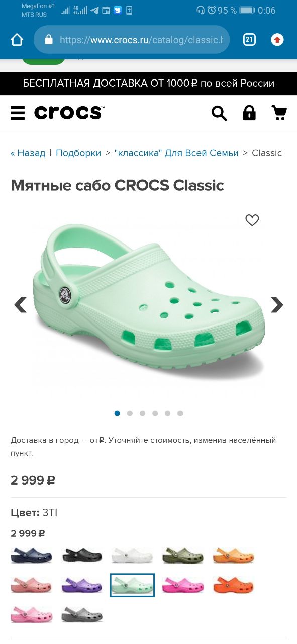This screenshot has width=297, height=644.
Task: Open the Подборки breadcrumb link
Action: [78, 153]
